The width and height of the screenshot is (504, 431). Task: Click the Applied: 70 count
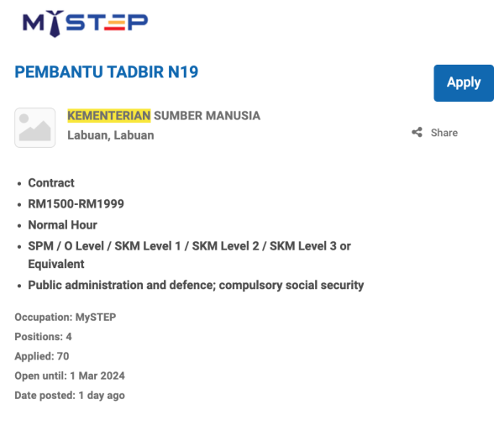42,356
